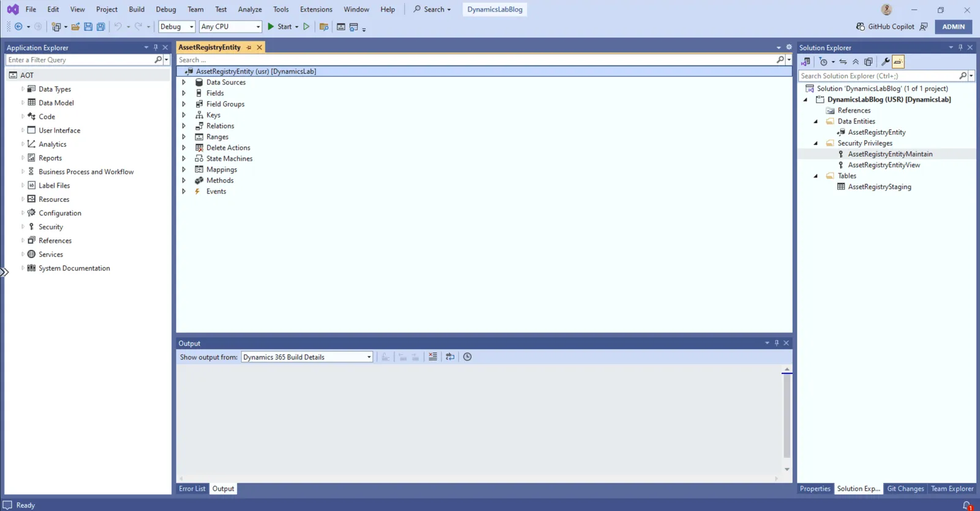This screenshot has height=511, width=980.
Task: Click the Navigate Backward arrow icon
Action: coord(18,27)
